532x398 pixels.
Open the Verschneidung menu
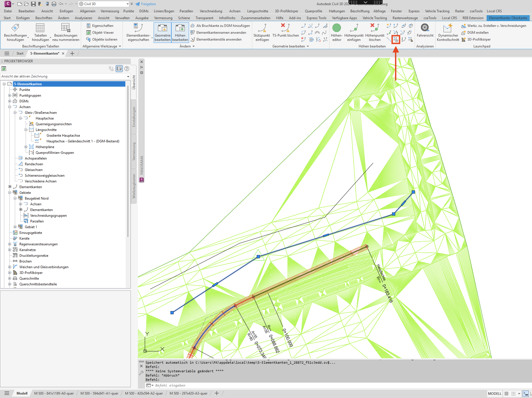point(211,11)
